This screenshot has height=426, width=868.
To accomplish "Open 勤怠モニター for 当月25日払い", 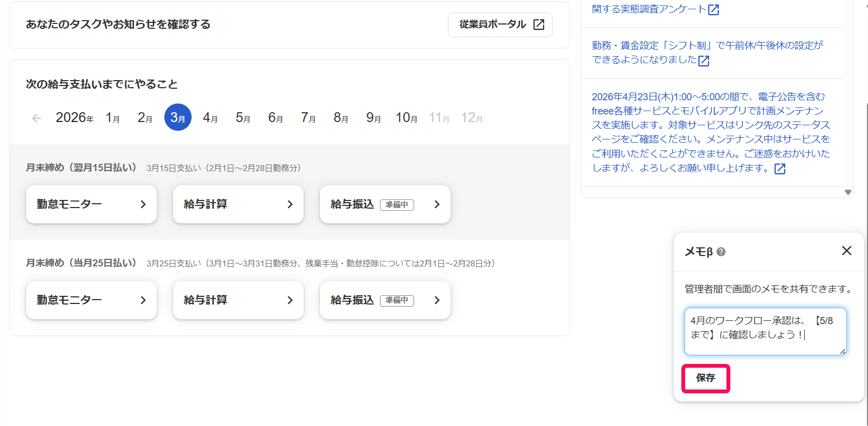I will point(91,300).
